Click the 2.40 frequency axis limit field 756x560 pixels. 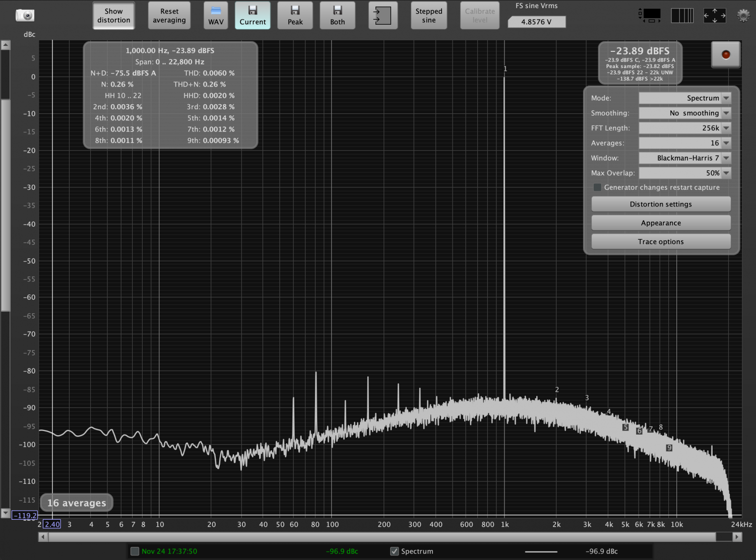(x=52, y=524)
